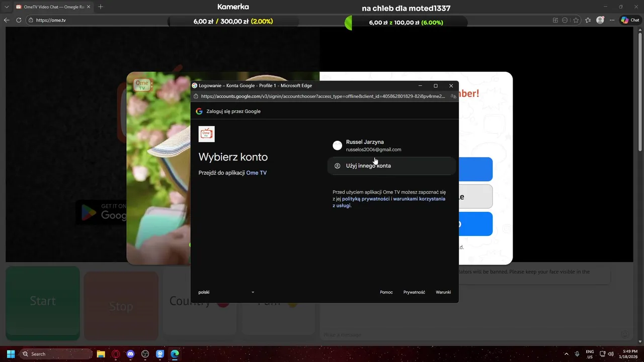The height and width of the screenshot is (362, 644).
Task: Open the split screen apps icon in address bar
Action: [555, 20]
